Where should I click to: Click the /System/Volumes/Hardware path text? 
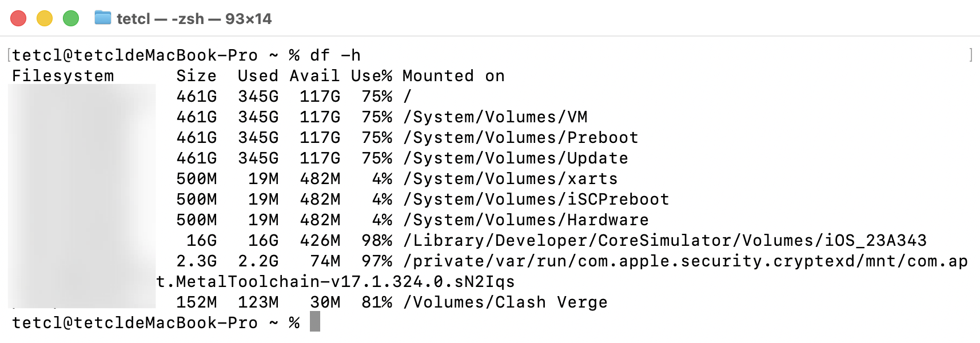pyautogui.click(x=526, y=220)
